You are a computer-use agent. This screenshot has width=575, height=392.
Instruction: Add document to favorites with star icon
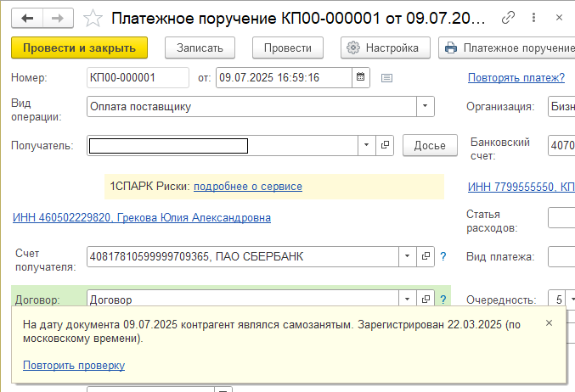click(93, 19)
